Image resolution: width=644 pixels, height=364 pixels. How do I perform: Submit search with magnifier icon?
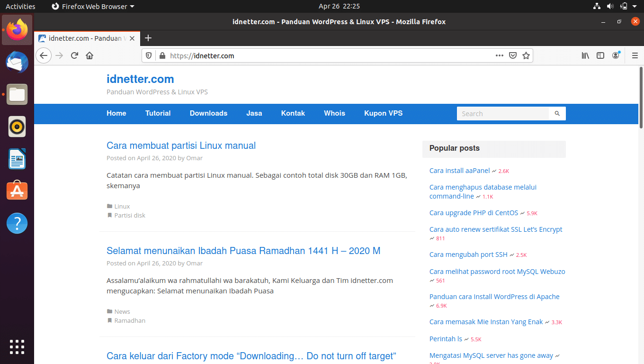point(557,113)
